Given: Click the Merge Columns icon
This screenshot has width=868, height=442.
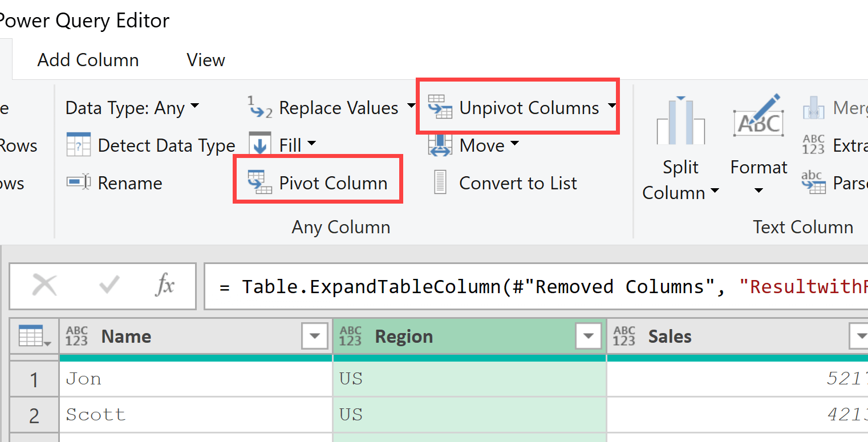Looking at the screenshot, I should pyautogui.click(x=814, y=107).
